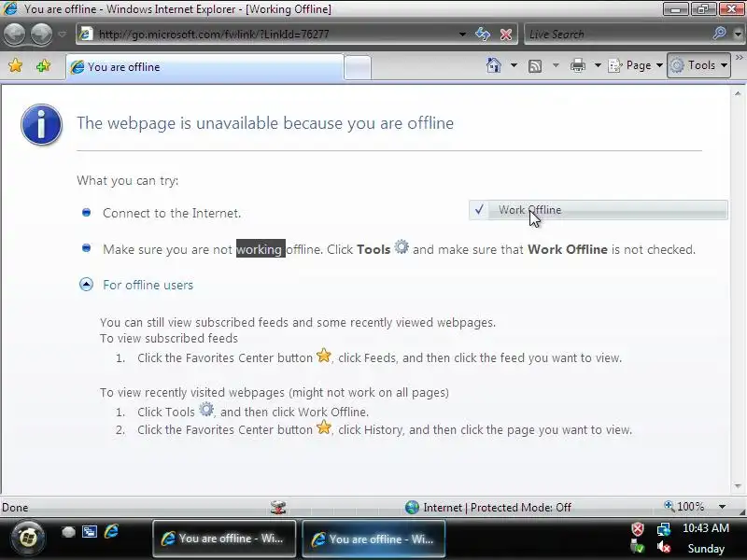Screen dimensions: 747x560
Task: Click the 100% zoom level button
Action: (684, 506)
